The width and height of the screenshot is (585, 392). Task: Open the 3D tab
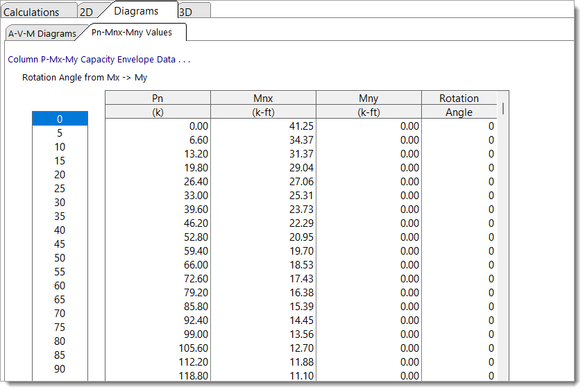tap(187, 12)
